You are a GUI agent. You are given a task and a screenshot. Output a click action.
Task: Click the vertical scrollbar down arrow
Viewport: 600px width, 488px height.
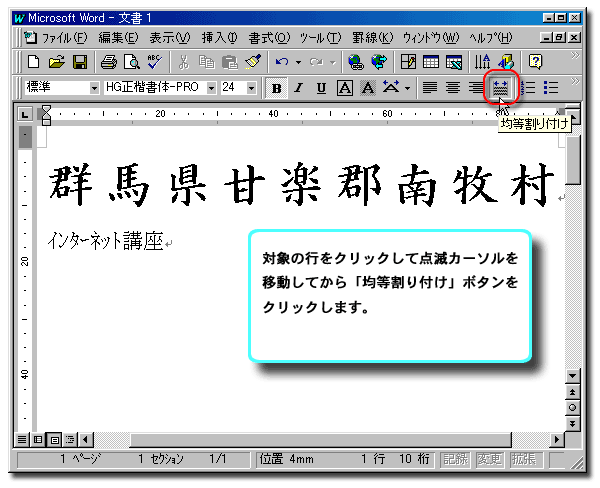point(572,376)
